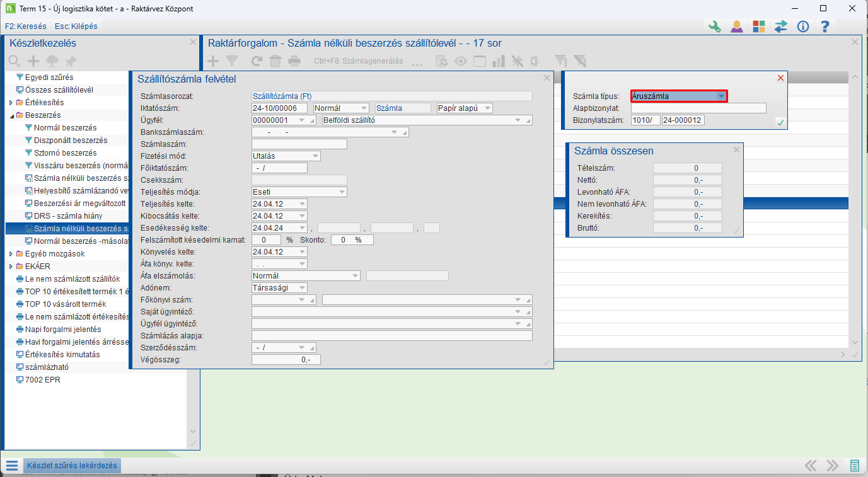The image size is (868, 477).
Task: Open the Számla típus dropdown
Action: 720,96
